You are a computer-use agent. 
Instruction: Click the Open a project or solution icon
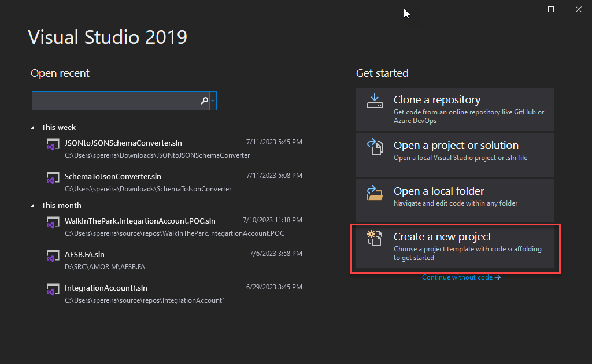click(x=375, y=147)
